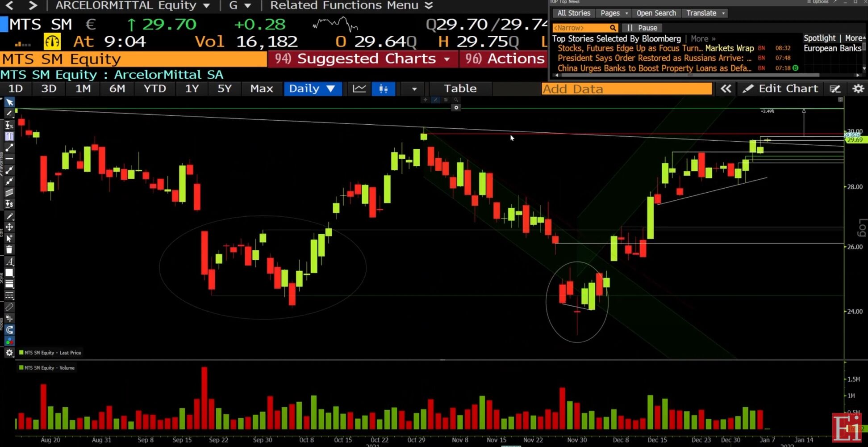The height and width of the screenshot is (447, 868).
Task: Click the alert gauge icon
Action: point(52,42)
